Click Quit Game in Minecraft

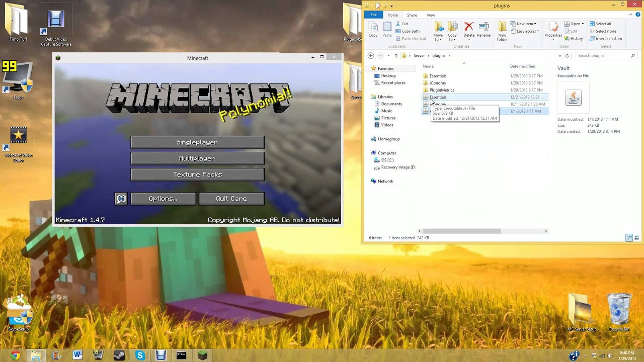(x=231, y=199)
